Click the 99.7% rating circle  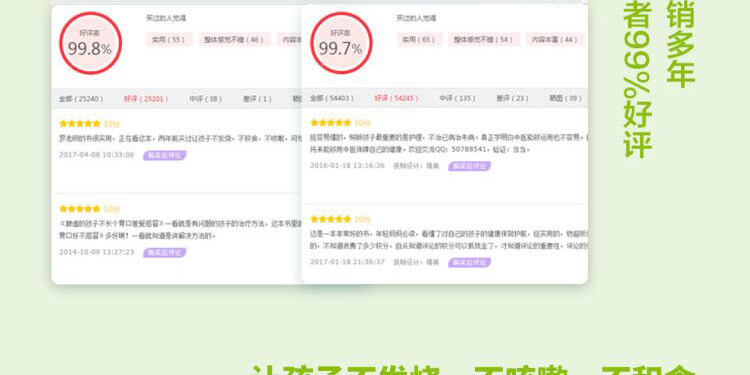341,43
